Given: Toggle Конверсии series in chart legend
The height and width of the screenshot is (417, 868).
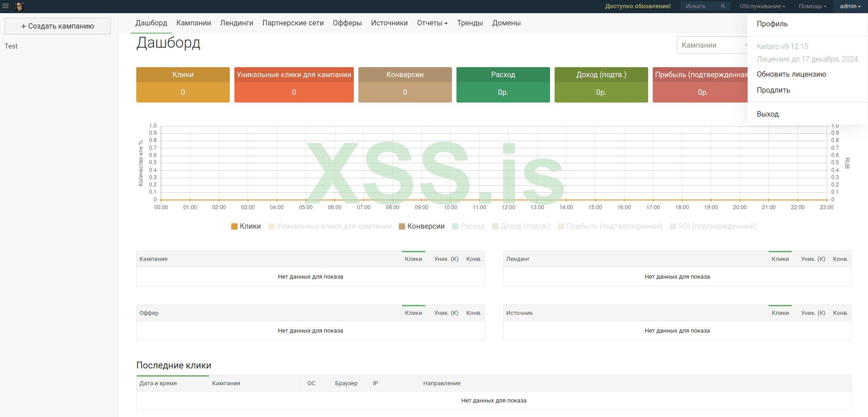Looking at the screenshot, I should pos(422,226).
